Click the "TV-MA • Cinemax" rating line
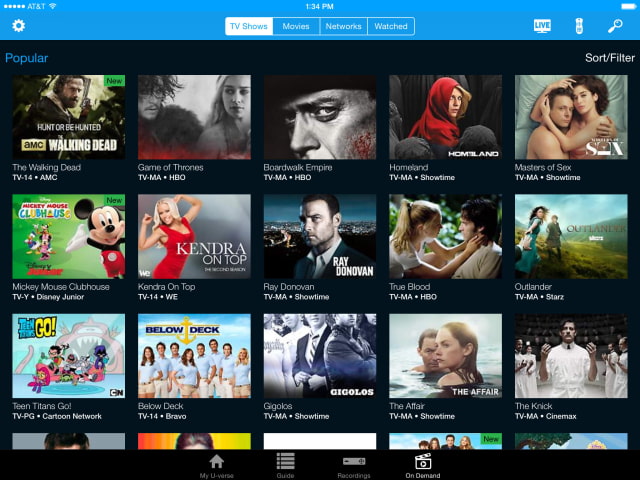The image size is (640, 480). click(546, 416)
